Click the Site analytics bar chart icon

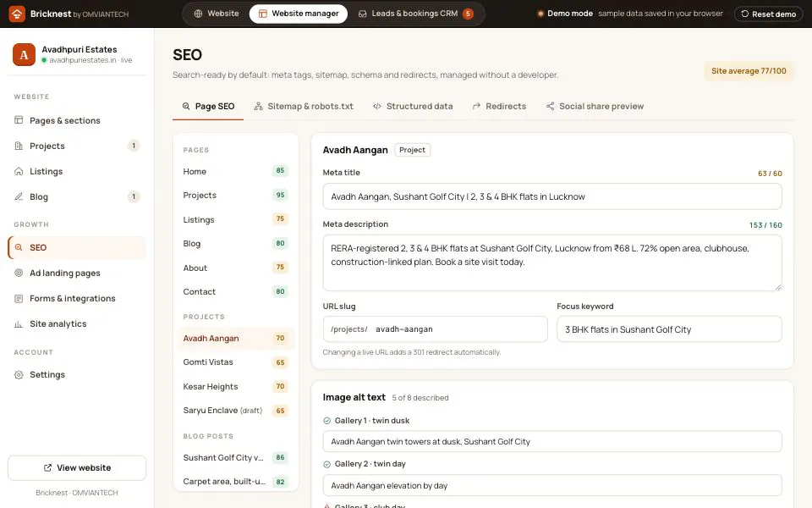(19, 324)
